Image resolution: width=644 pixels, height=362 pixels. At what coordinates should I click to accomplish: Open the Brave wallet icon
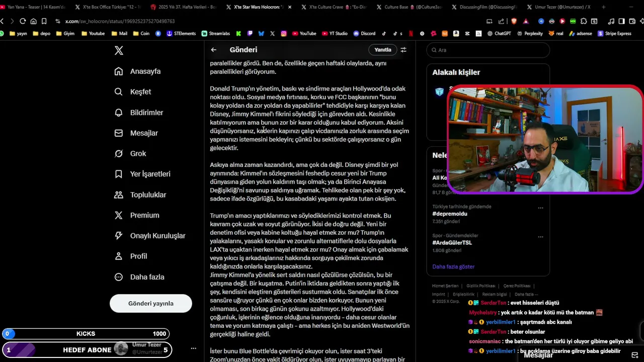632,21
